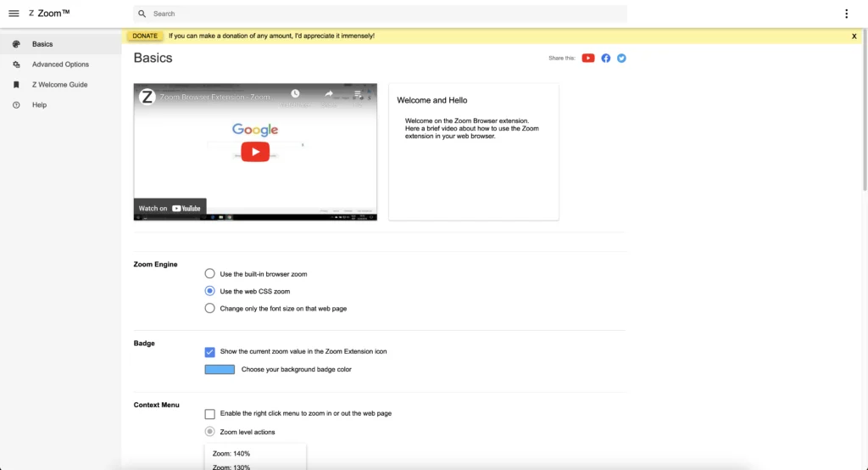Screen dimensions: 868x470
Task: Click the Zoom Z logo icon
Action: 31,14
